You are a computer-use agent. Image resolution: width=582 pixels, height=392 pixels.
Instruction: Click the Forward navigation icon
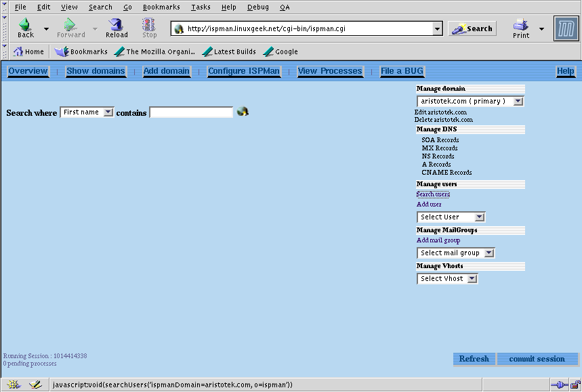(70, 28)
